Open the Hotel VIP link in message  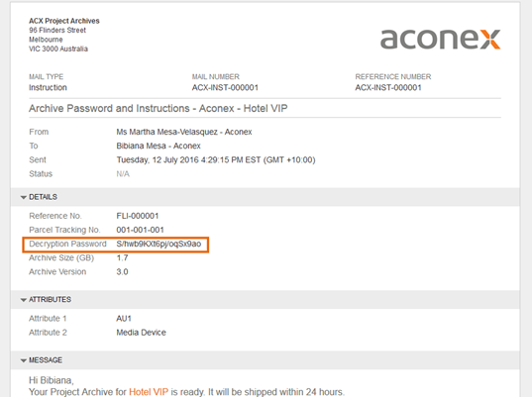pos(149,392)
